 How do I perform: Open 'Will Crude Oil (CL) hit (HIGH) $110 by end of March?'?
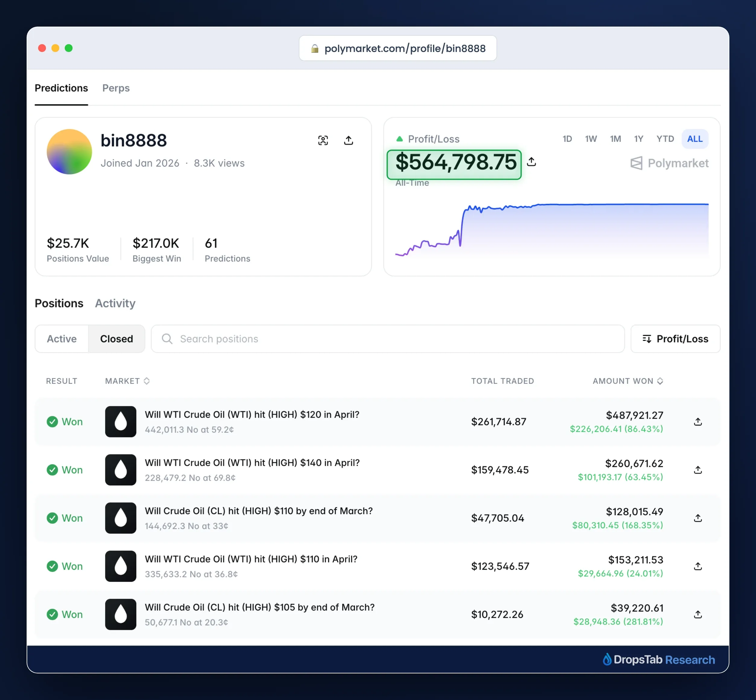coord(259,510)
